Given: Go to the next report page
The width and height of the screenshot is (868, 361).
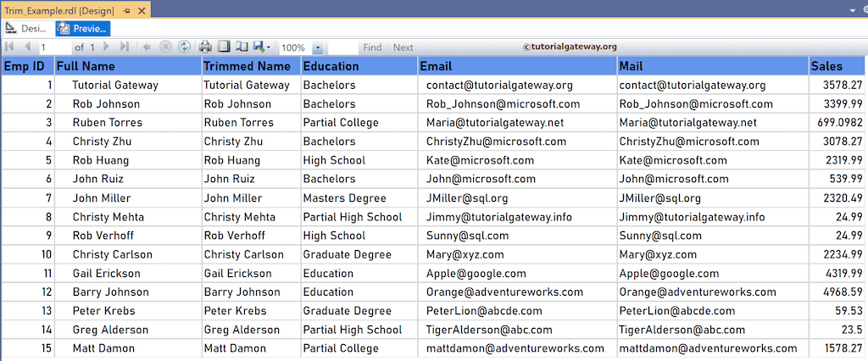Looking at the screenshot, I should click(107, 47).
